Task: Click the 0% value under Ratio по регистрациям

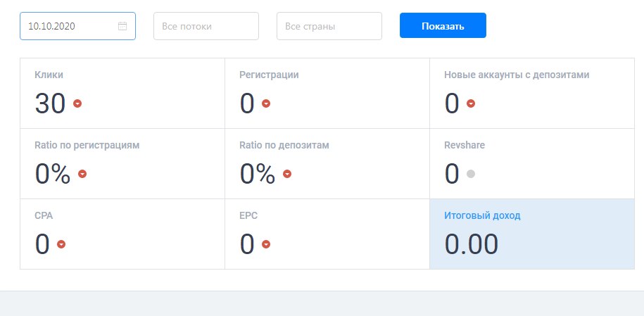Action: click(x=53, y=174)
